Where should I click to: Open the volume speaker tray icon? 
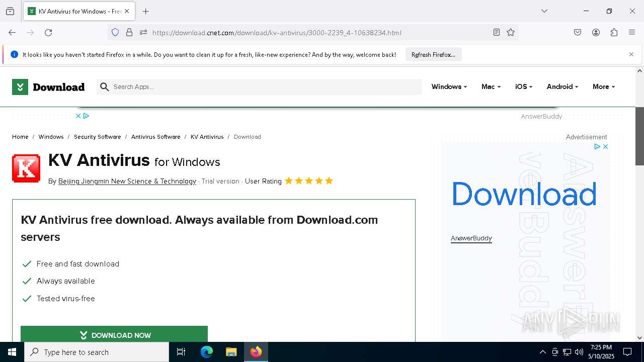pos(579,352)
